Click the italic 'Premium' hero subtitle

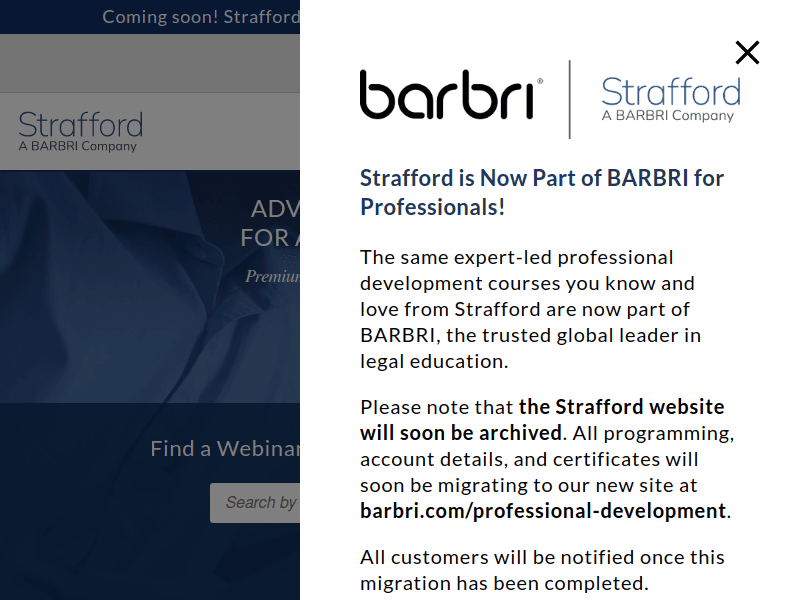click(x=273, y=276)
